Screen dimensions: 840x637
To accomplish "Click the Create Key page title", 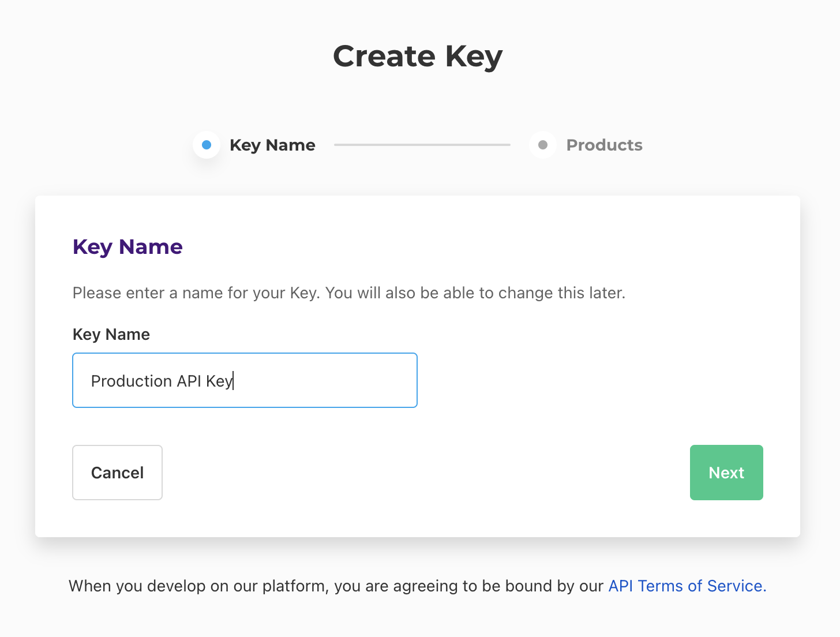I will [x=418, y=57].
